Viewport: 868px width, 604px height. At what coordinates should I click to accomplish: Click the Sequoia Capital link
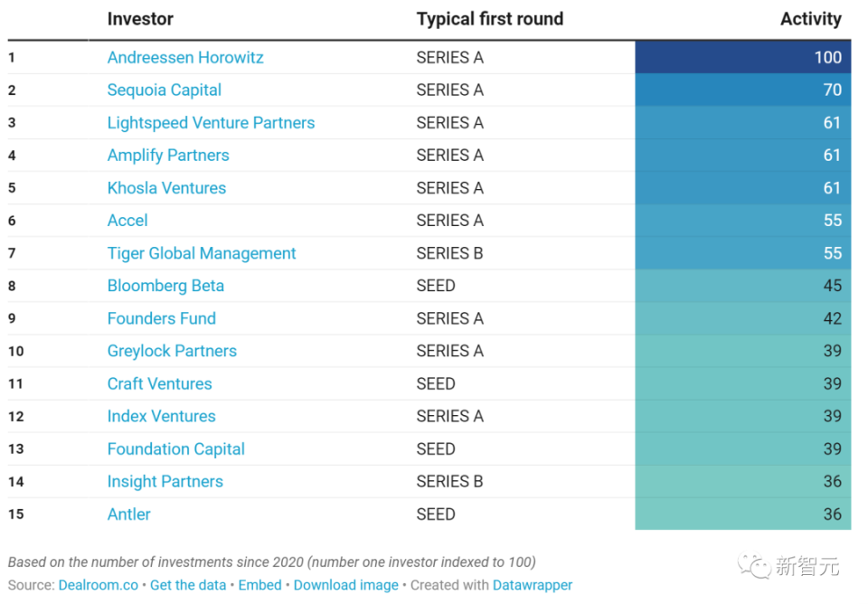(x=164, y=90)
